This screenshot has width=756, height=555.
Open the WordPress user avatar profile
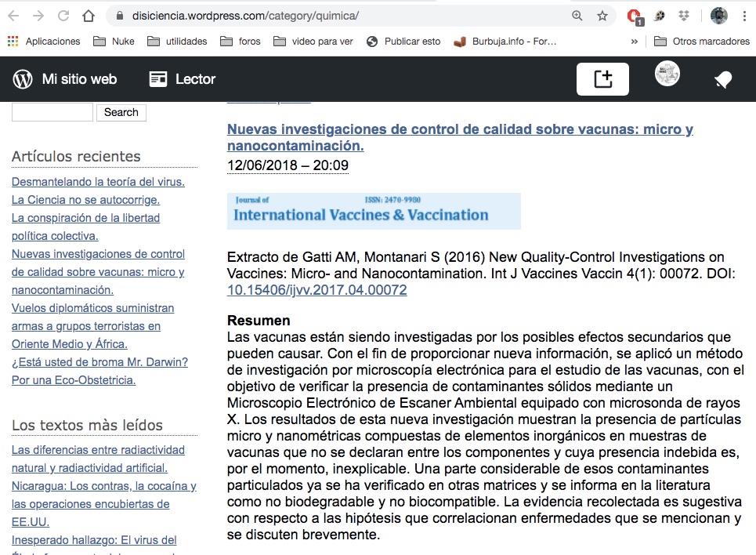pos(667,74)
